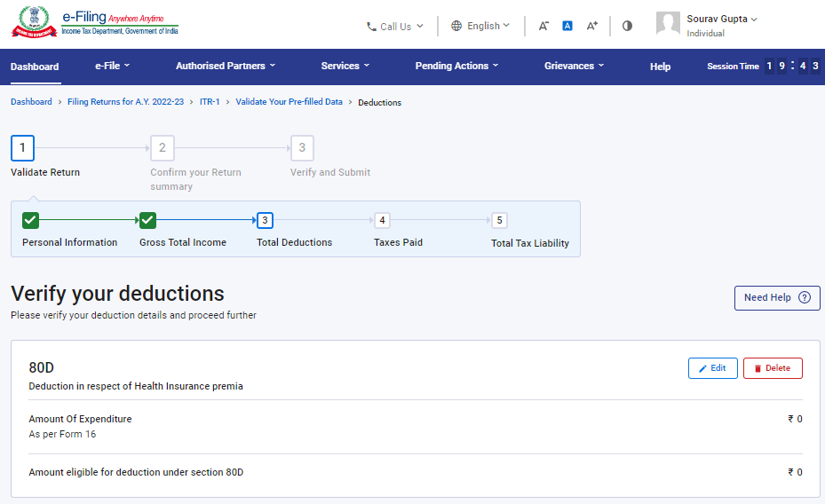This screenshot has width=825, height=504.
Task: Click the Need Help question mark icon
Action: (804, 297)
